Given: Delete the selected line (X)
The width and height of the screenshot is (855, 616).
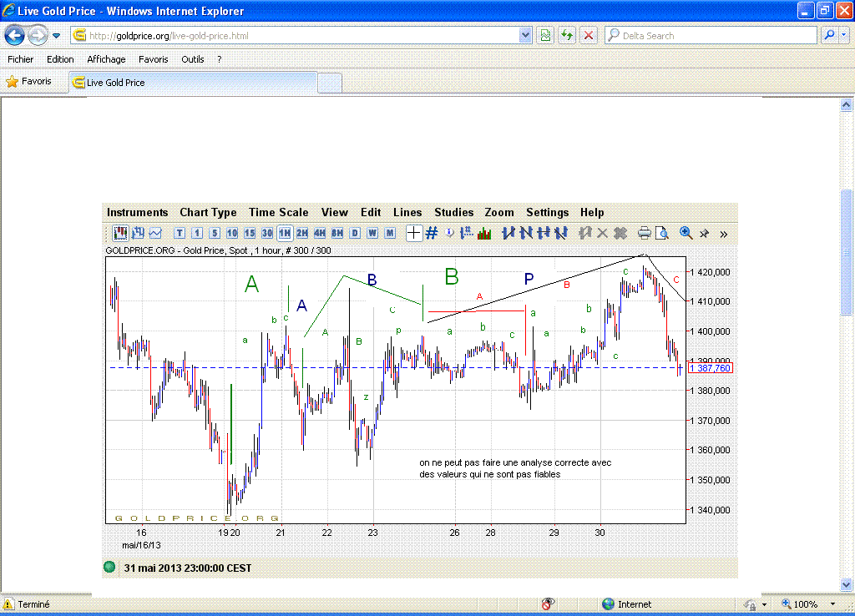Looking at the screenshot, I should [x=603, y=234].
